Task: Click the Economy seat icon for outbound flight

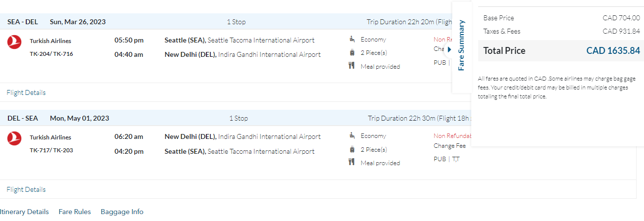Action: (x=352, y=39)
